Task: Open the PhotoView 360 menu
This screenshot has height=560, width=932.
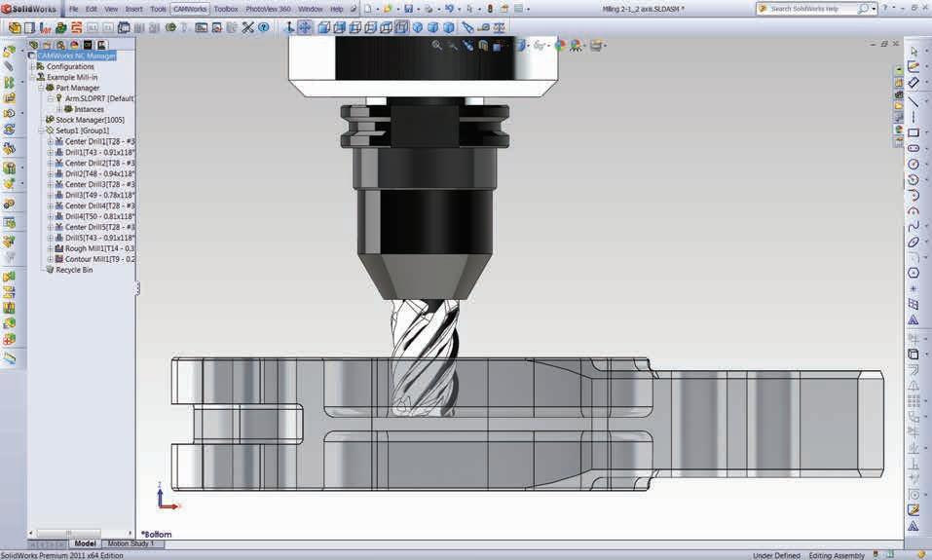Action: 268,9
